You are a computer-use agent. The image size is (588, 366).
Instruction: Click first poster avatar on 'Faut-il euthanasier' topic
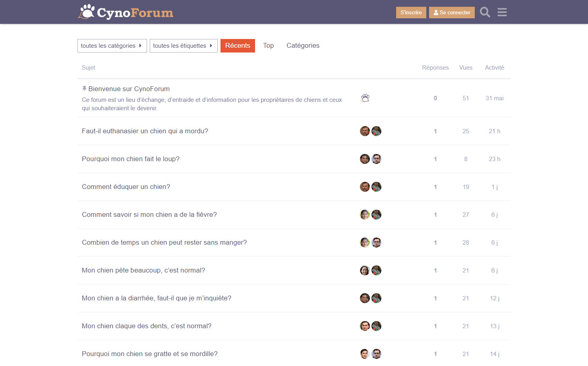tap(365, 131)
